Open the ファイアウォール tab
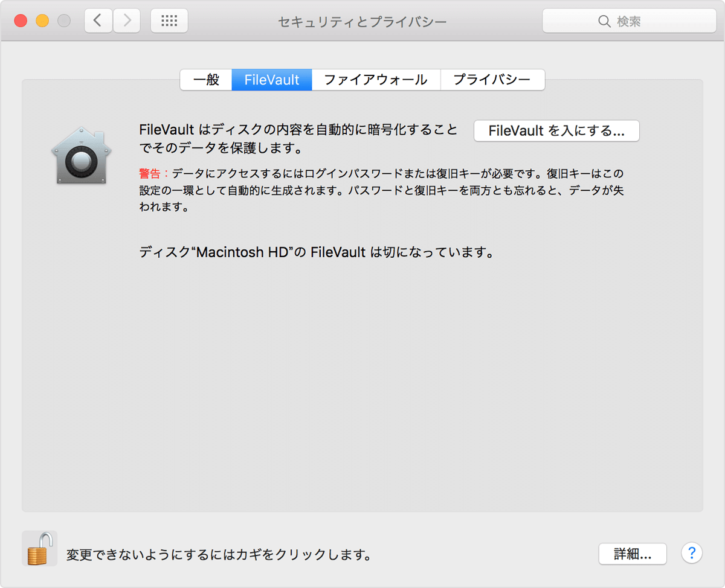The width and height of the screenshot is (725, 588). click(376, 79)
